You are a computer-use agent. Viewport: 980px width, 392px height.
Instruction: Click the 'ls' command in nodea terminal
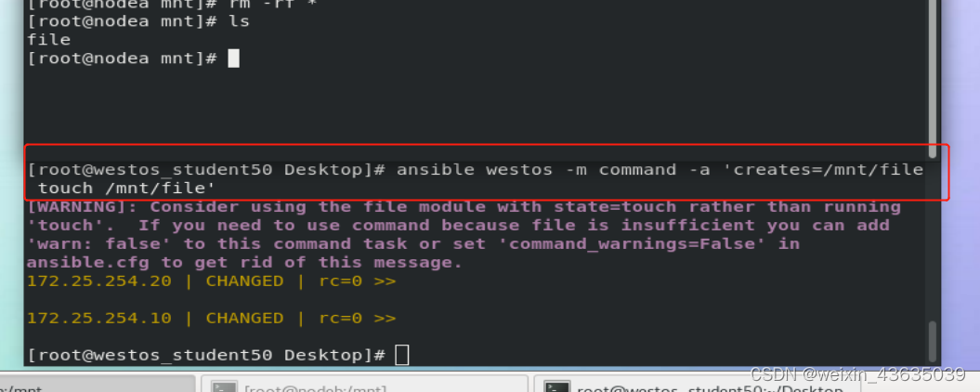point(239,21)
